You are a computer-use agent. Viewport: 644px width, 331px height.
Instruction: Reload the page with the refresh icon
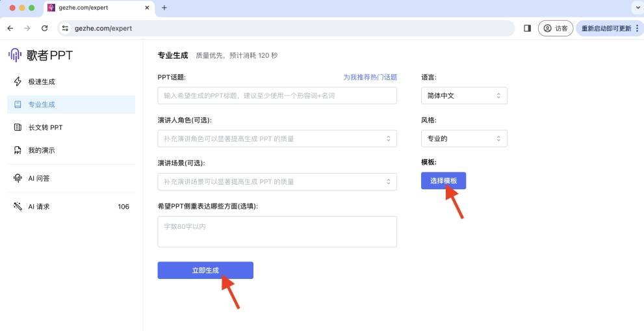point(45,29)
